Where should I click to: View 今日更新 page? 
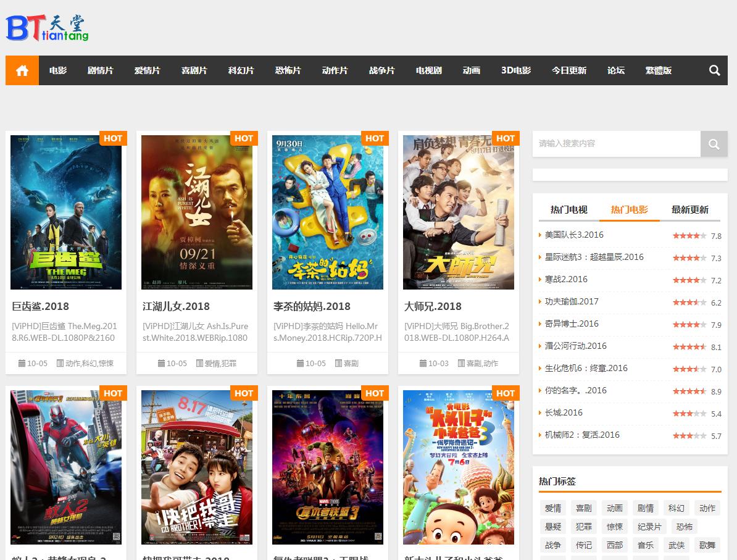569,70
